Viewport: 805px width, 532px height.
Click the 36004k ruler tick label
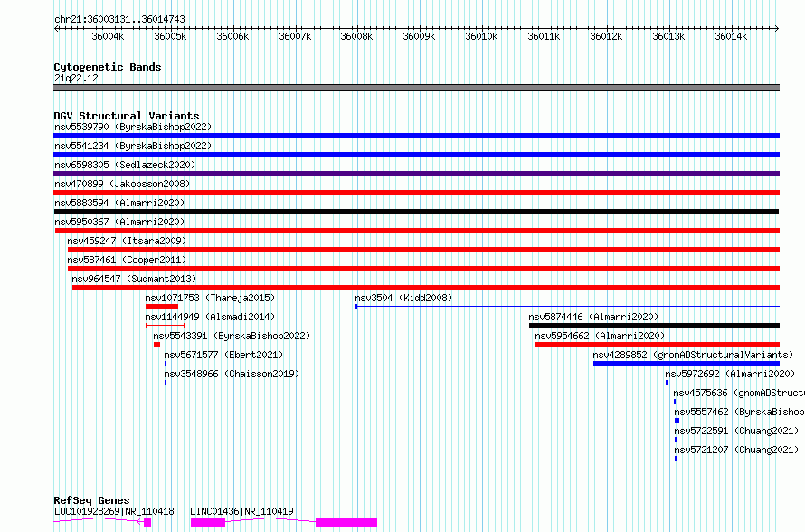[108, 36]
